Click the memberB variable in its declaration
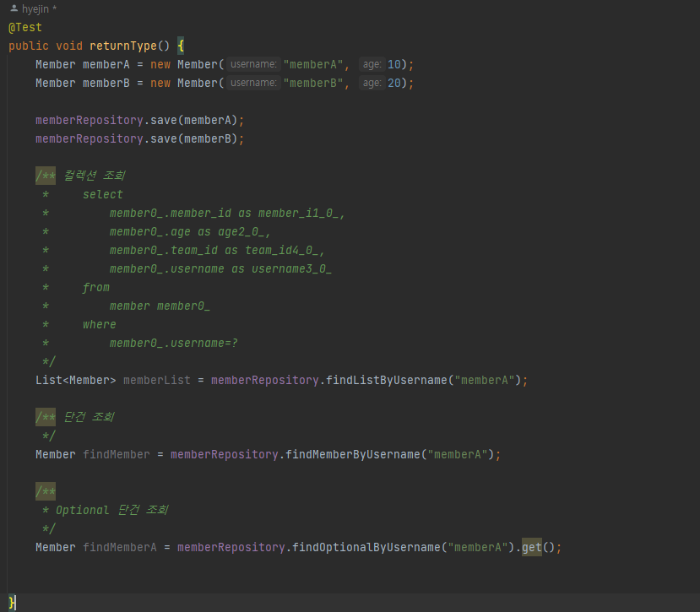Image resolution: width=700 pixels, height=612 pixels. coord(106,84)
